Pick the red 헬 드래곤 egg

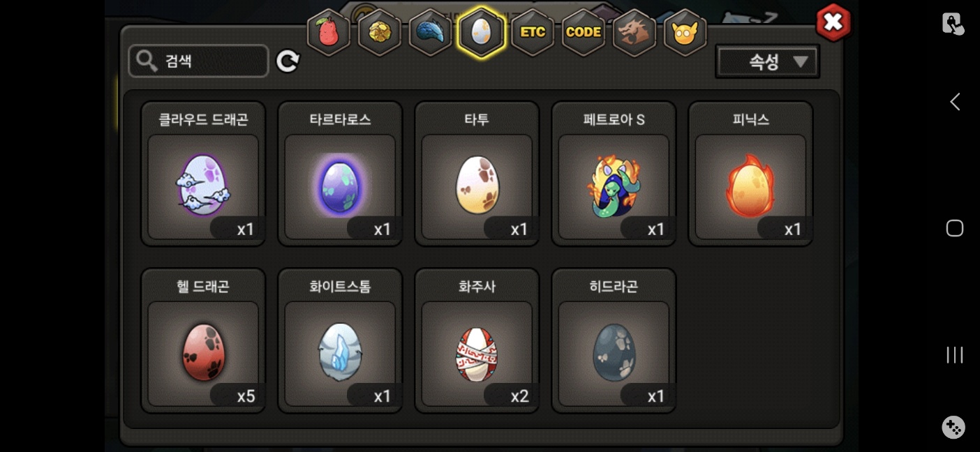pos(203,340)
